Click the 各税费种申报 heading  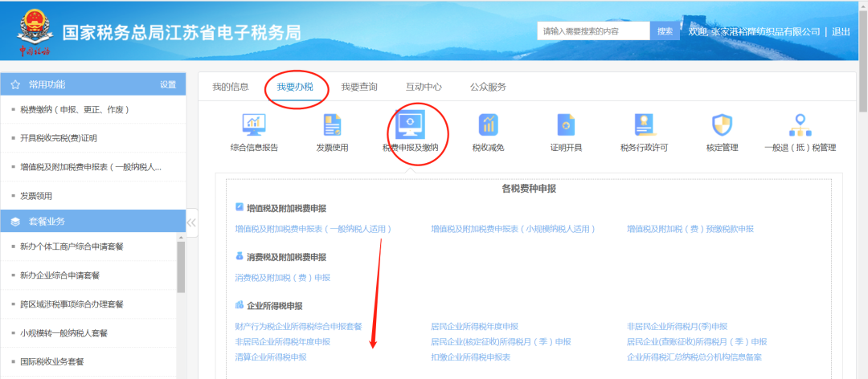(529, 189)
